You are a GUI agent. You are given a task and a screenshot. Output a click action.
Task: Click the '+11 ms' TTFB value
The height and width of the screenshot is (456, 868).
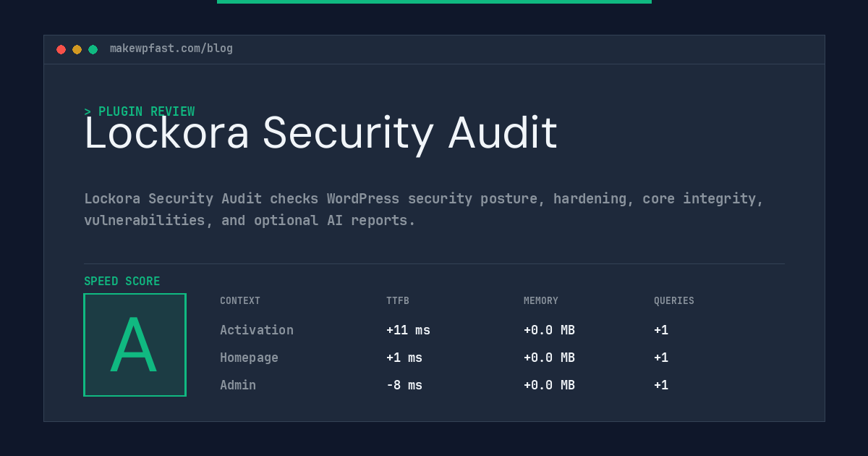(408, 330)
